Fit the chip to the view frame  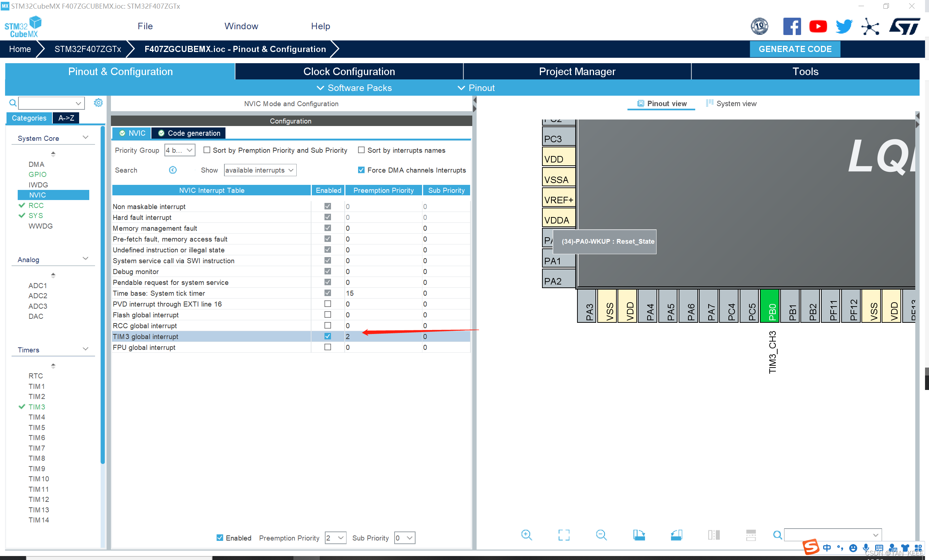[564, 535]
